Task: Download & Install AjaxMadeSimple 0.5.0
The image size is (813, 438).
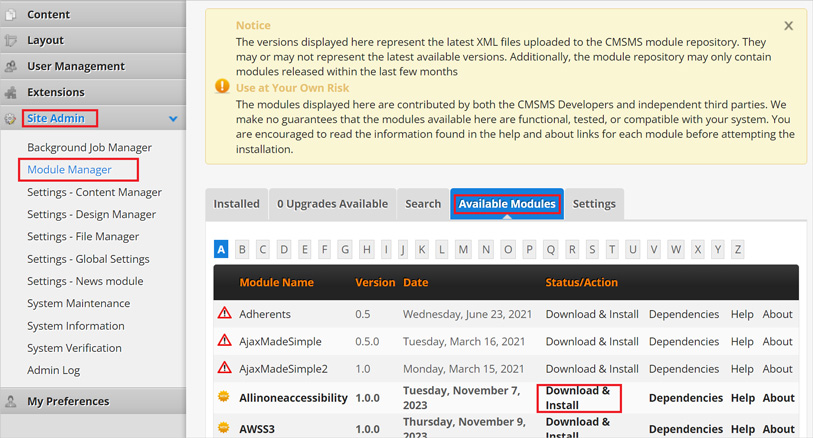Action: (x=592, y=342)
